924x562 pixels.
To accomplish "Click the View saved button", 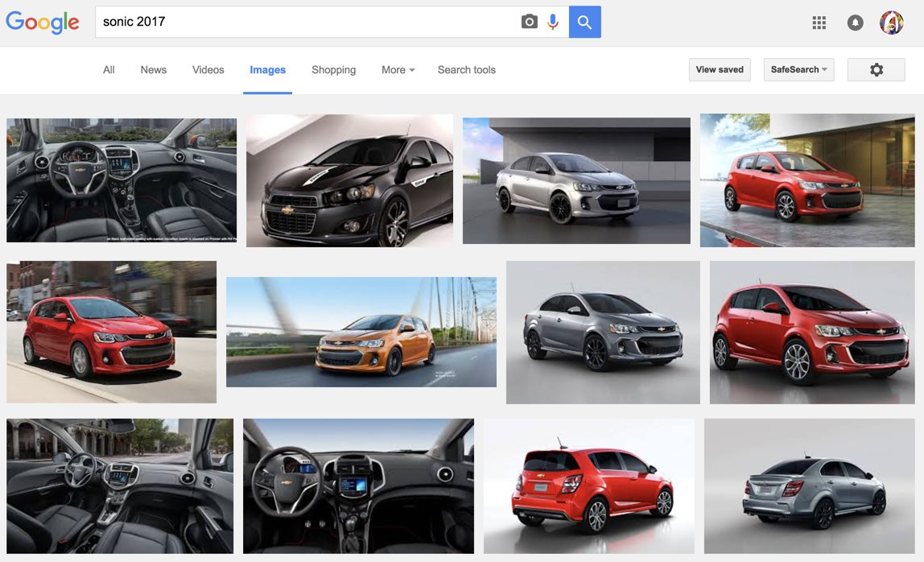I will pos(720,69).
